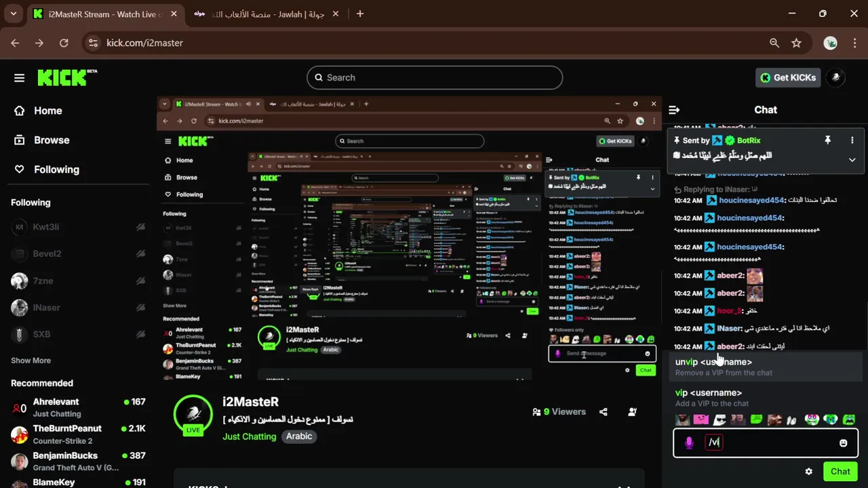The image size is (868, 488).
Task: Unpin the BotRix pinned message
Action: [827, 140]
